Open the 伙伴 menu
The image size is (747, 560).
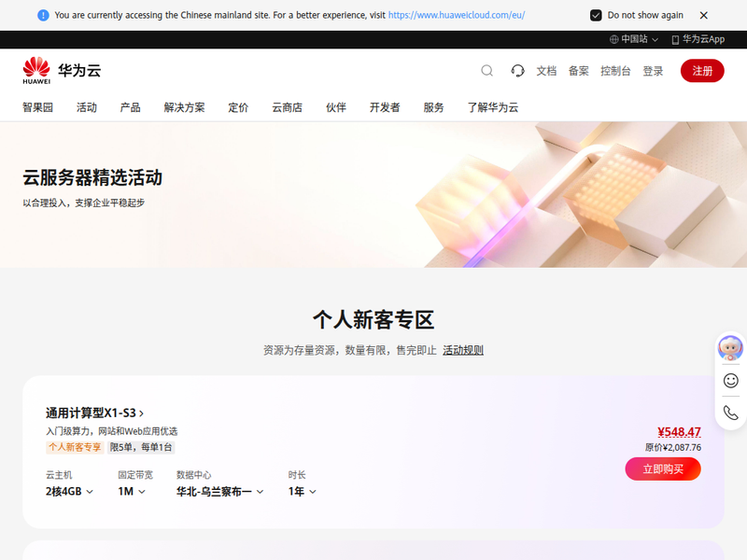(x=336, y=107)
